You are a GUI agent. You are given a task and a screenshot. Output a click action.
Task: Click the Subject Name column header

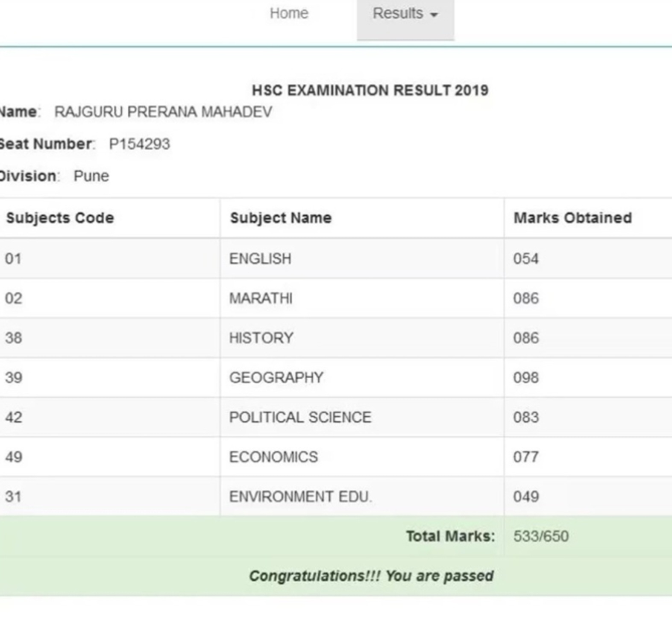[x=281, y=218]
